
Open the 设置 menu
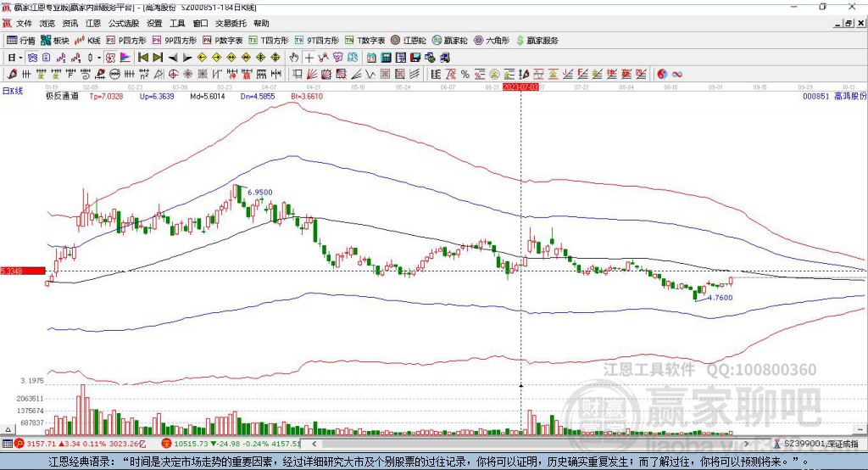point(154,23)
